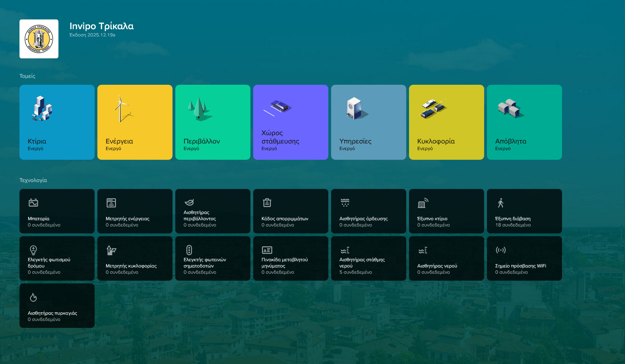This screenshot has width=625, height=364.
Task: Open Αισθητήρας άρδευσης irrigation sensor card
Action: [x=369, y=211]
